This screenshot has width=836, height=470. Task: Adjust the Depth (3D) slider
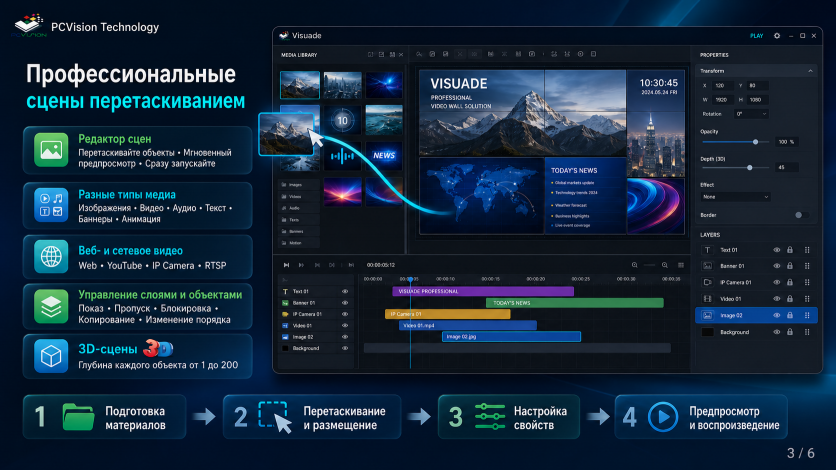click(x=735, y=167)
